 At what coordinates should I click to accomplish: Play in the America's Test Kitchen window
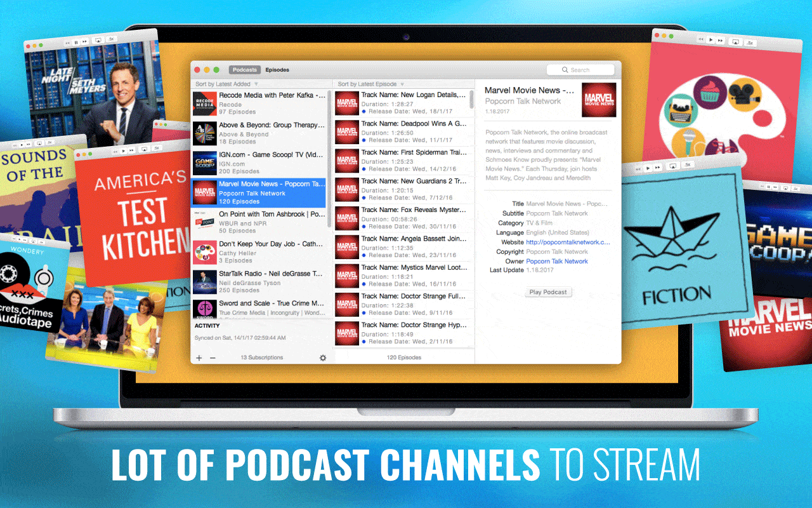[124, 150]
